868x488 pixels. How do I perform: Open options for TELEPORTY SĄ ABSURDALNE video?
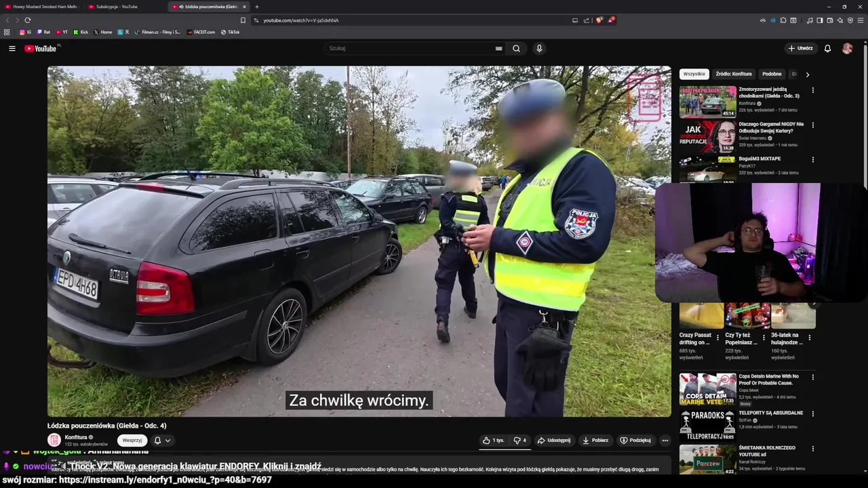813,413
